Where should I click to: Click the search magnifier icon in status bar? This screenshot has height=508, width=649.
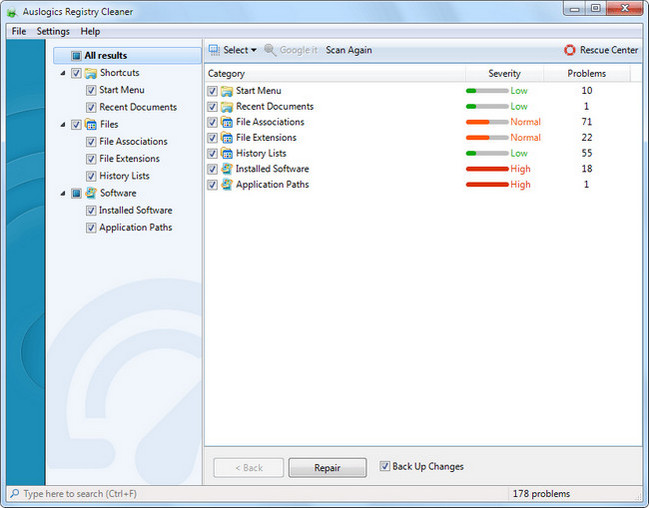[14, 494]
